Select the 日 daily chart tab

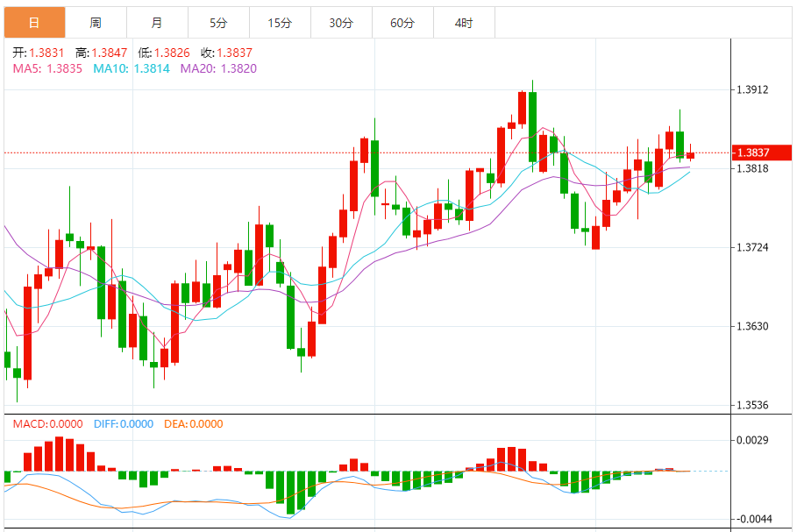(34, 23)
